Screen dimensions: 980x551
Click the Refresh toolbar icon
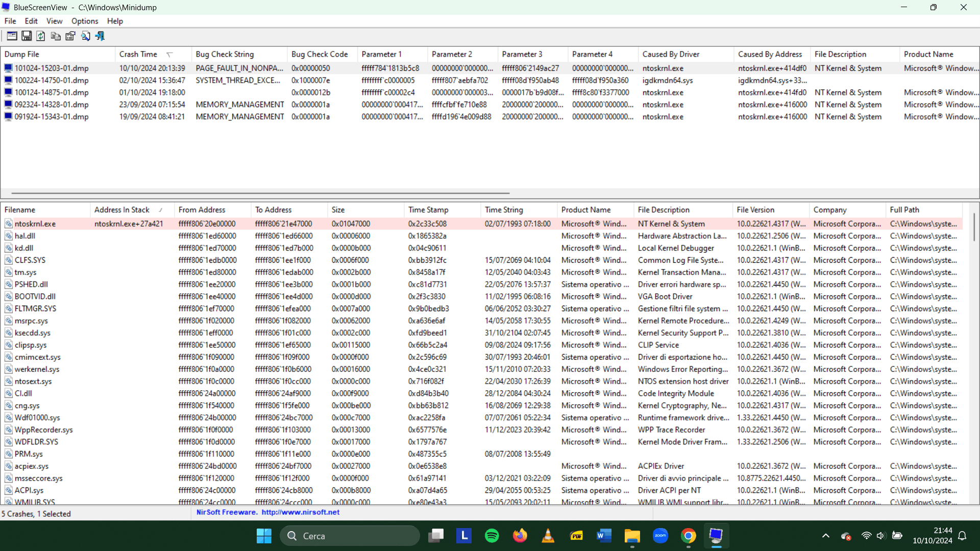41,36
